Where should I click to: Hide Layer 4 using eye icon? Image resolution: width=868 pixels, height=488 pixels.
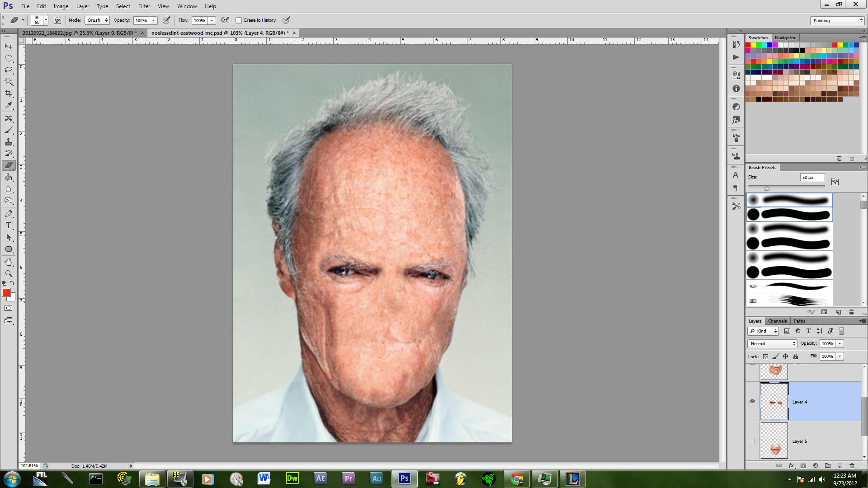tap(752, 401)
